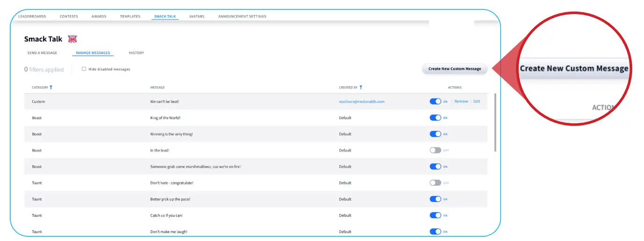Image resolution: width=644 pixels, height=241 pixels.
Task: Toggle "King of the World!" message switch
Action: pos(435,118)
